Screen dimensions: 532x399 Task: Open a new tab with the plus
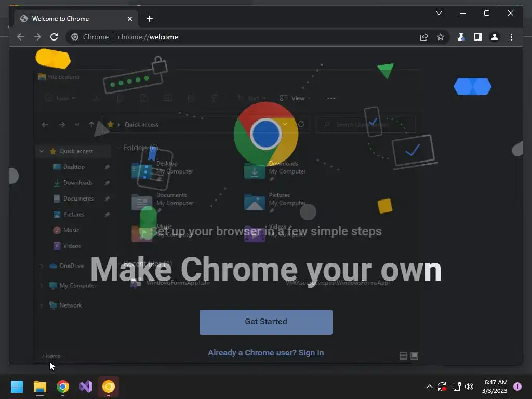[x=150, y=19]
